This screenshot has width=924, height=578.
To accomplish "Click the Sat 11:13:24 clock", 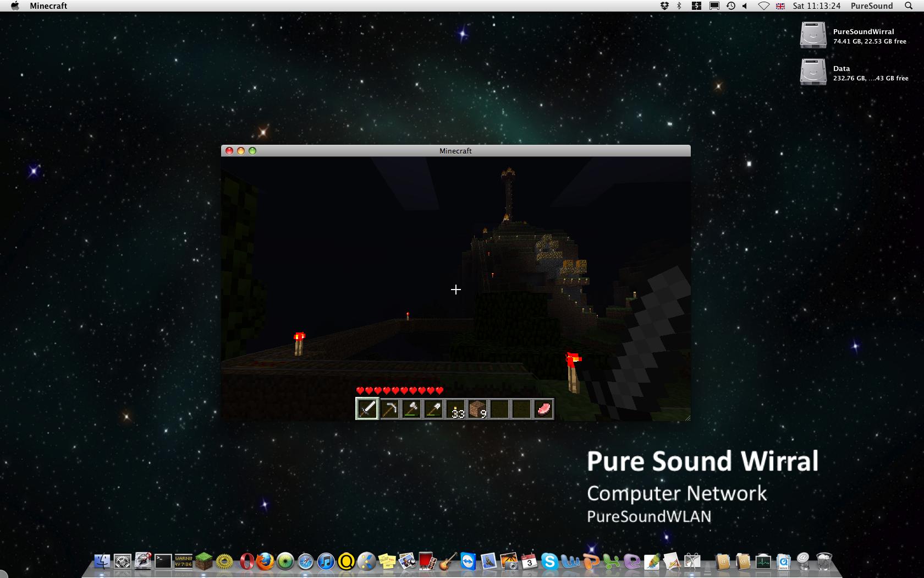I will pyautogui.click(x=817, y=6).
